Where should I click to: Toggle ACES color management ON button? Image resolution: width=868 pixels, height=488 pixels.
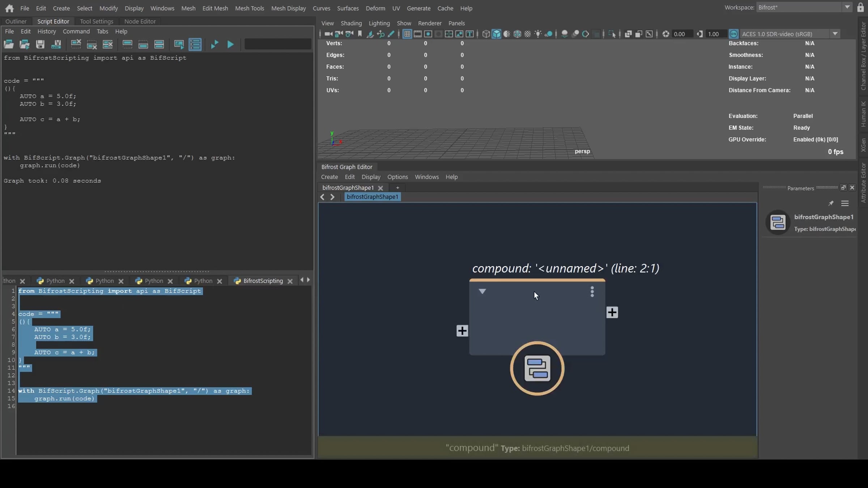click(733, 34)
